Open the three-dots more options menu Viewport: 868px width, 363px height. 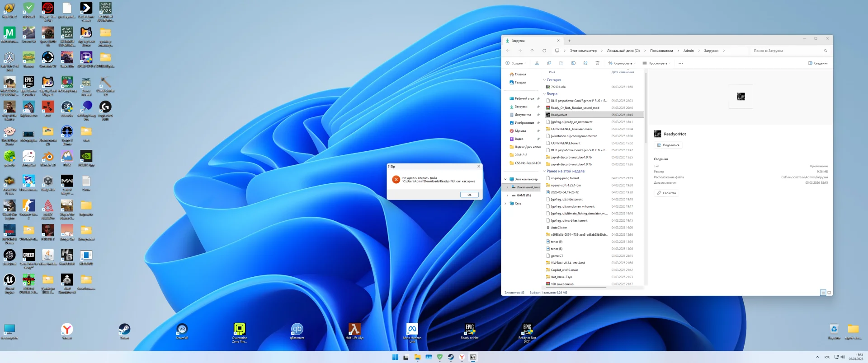(681, 63)
